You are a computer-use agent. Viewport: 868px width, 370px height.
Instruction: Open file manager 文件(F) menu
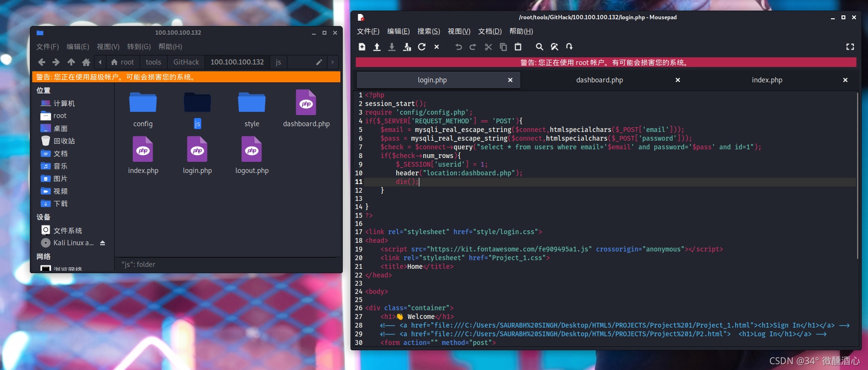click(48, 47)
